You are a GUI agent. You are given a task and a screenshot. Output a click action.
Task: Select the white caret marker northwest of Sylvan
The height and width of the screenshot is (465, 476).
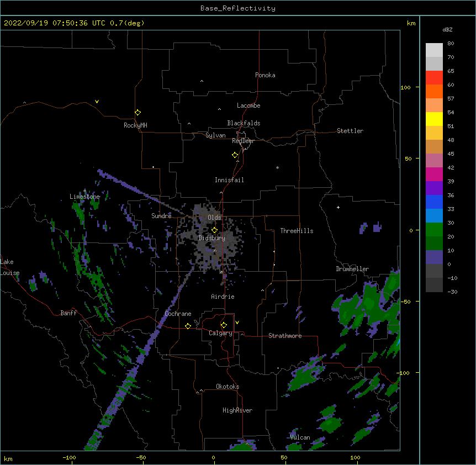189,124
